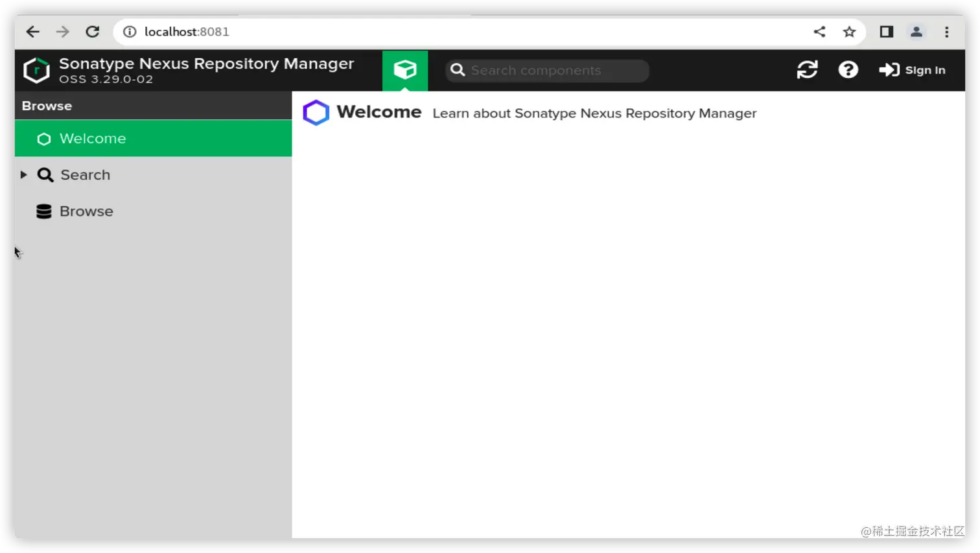Click the Browse database stack icon
The height and width of the screenshot is (553, 980).
coord(44,211)
